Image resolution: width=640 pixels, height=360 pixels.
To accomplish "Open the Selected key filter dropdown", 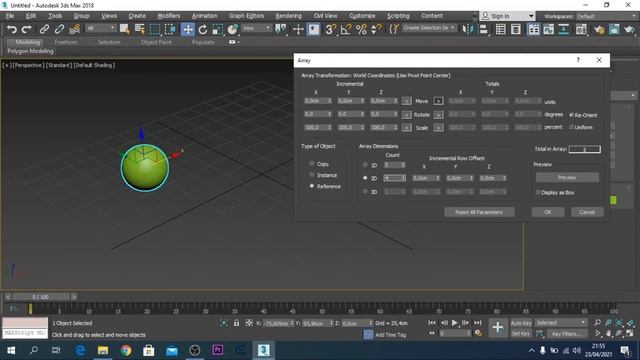I will pyautogui.click(x=560, y=322).
